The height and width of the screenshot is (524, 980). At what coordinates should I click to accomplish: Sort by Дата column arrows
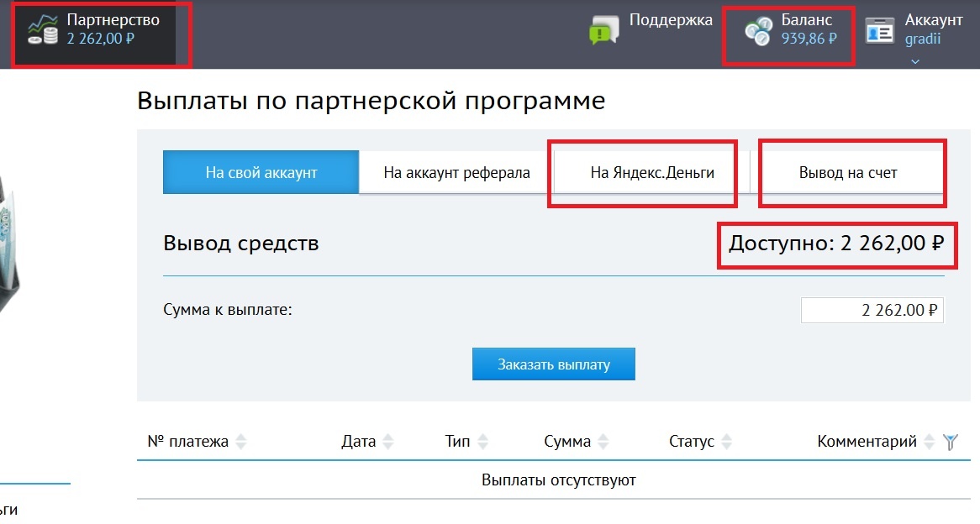click(x=388, y=442)
